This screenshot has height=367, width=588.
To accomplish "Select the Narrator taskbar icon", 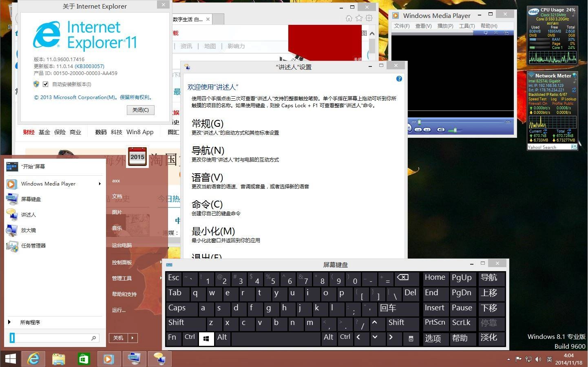I will pyautogui.click(x=159, y=358).
